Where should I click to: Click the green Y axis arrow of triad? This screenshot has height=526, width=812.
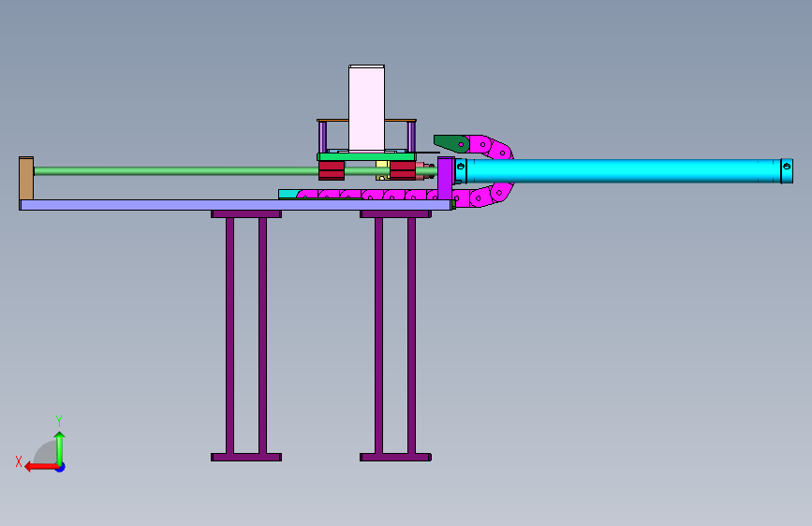(x=60, y=447)
